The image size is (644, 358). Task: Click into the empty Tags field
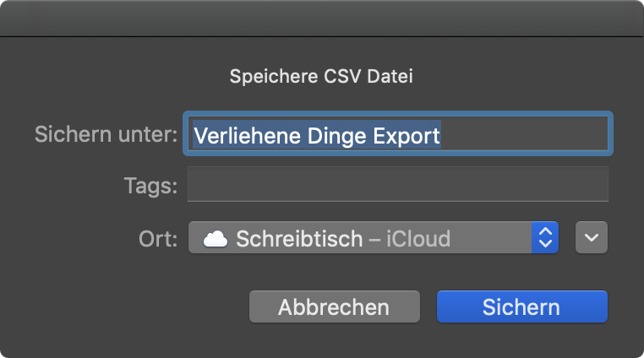coord(398,184)
